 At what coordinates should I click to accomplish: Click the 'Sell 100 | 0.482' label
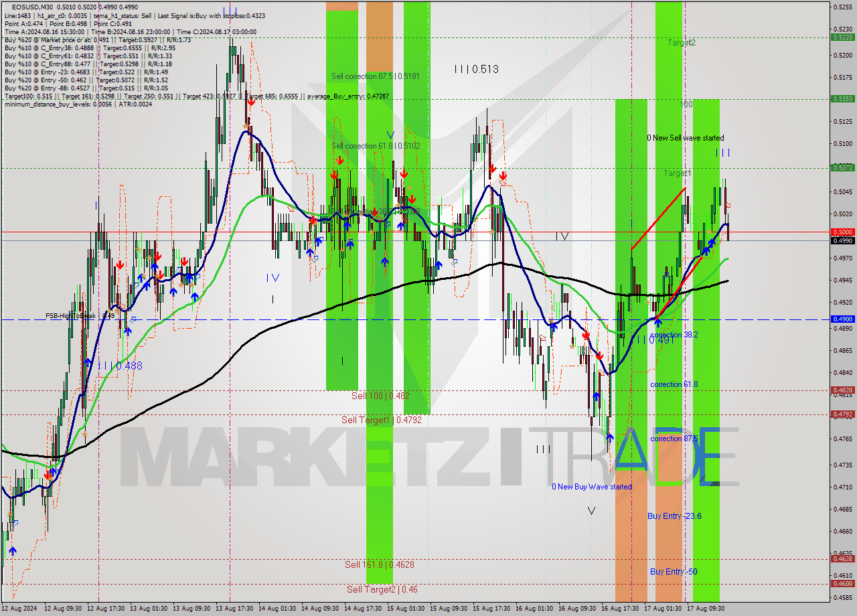coord(380,396)
